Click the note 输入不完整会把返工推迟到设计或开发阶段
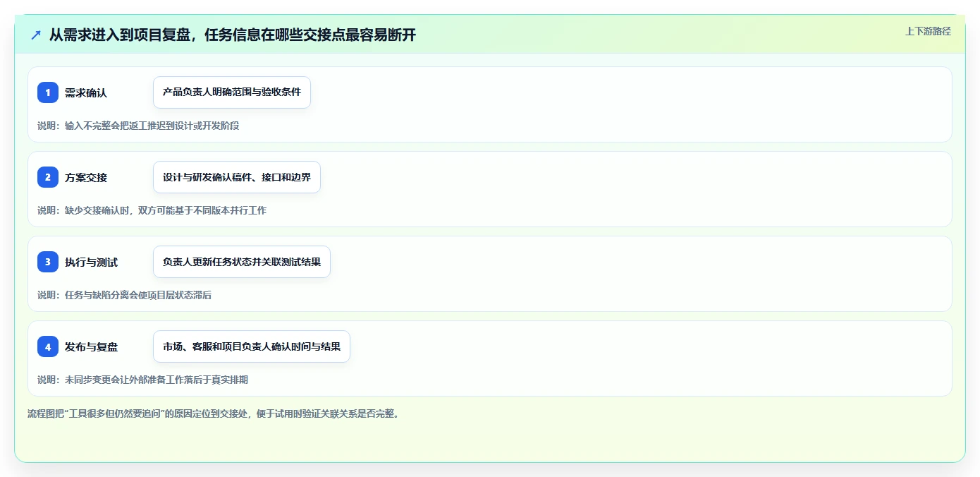 [x=138, y=126]
